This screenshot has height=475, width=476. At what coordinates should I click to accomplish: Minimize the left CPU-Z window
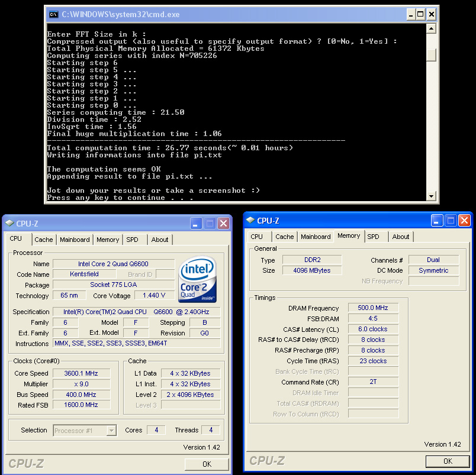(196, 224)
